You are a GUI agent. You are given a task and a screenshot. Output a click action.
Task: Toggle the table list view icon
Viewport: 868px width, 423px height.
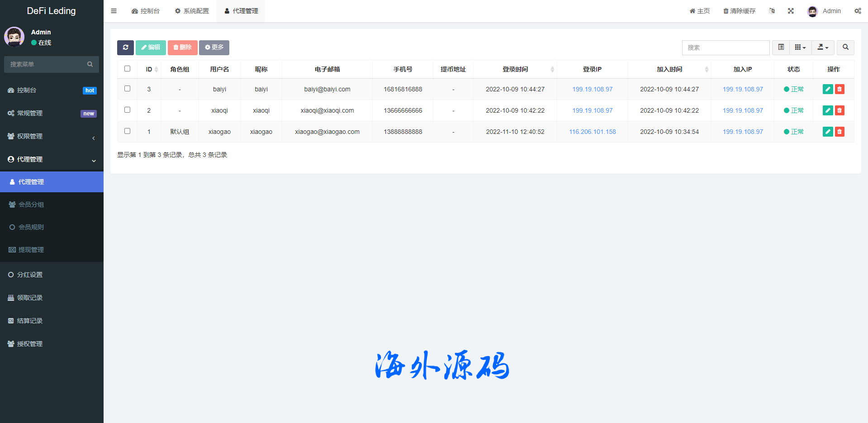coord(781,48)
